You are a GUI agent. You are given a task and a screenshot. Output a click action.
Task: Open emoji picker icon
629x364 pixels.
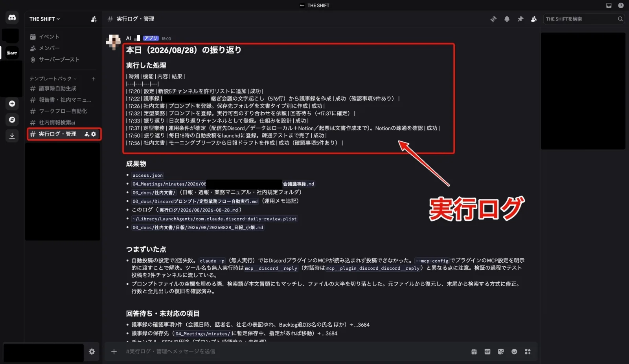point(514,351)
